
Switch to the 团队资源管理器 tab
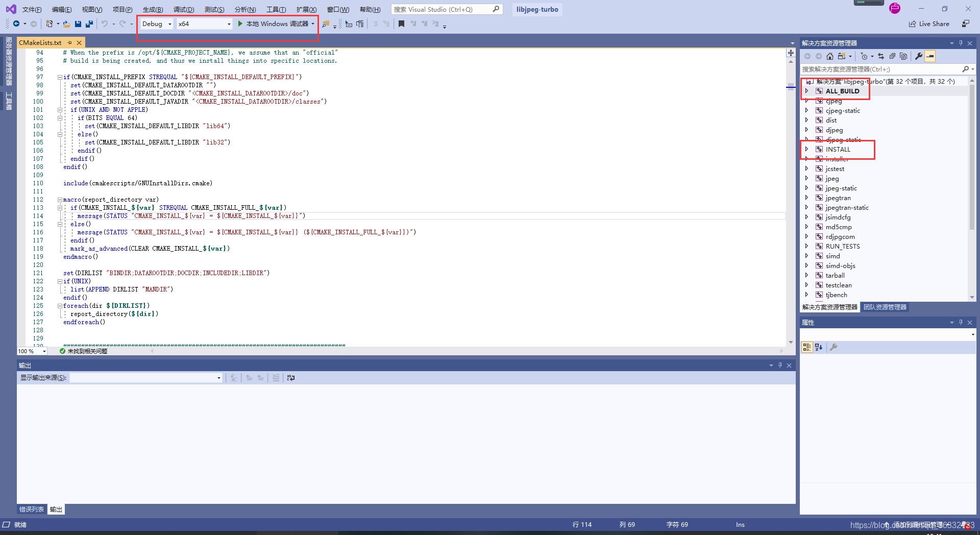885,307
